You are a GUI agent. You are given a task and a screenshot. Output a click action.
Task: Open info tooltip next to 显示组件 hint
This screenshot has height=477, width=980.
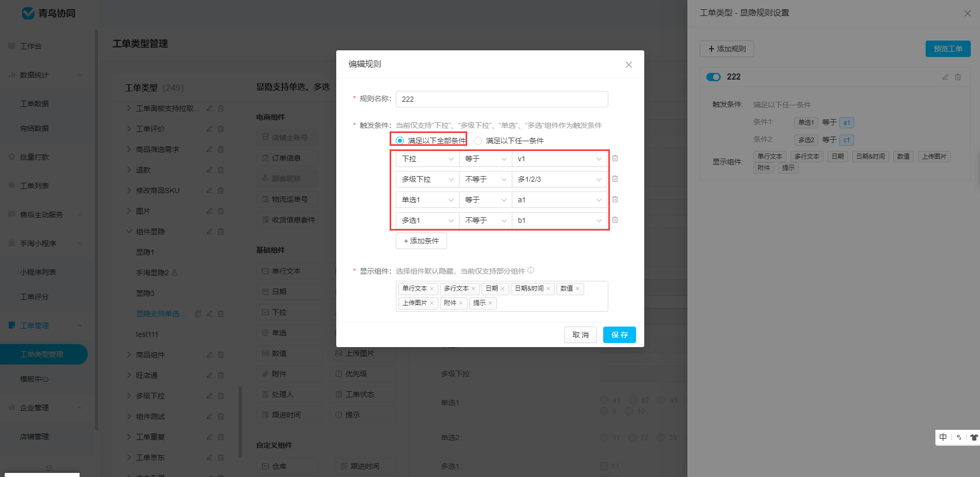531,270
